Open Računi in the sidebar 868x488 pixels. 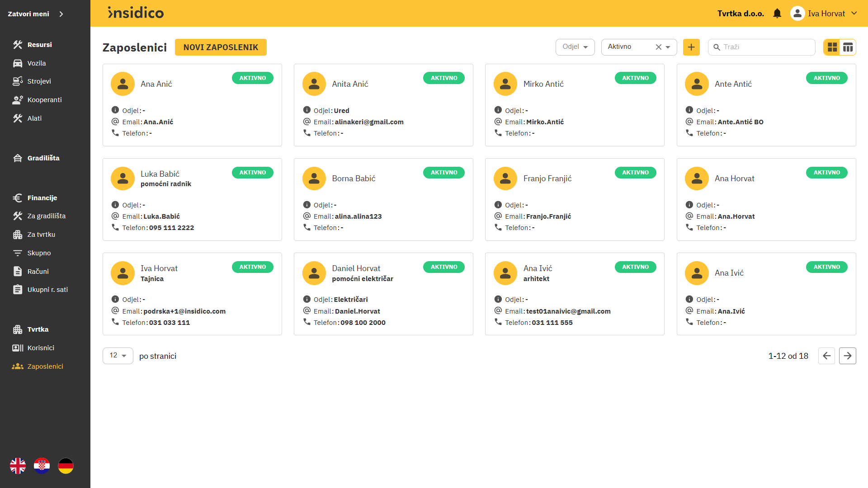tap(38, 272)
